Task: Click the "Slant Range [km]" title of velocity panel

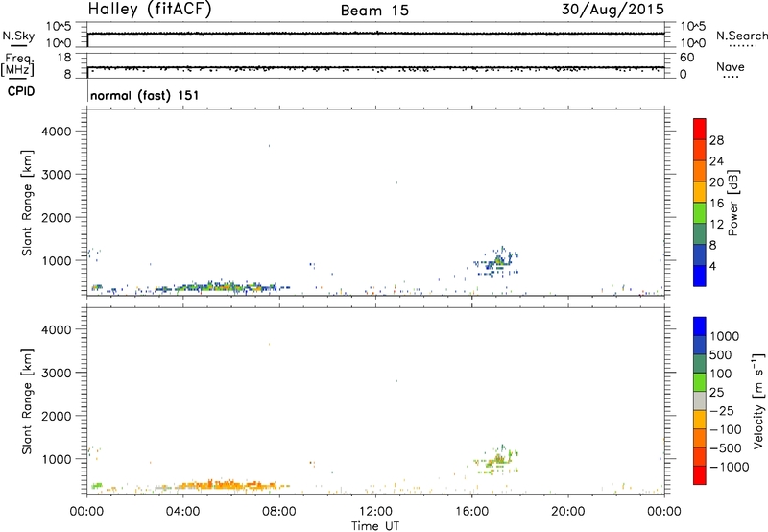Action: pos(27,400)
